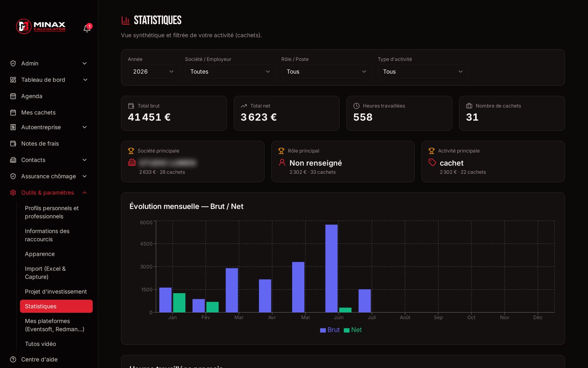Go to Apparence settings
The width and height of the screenshot is (588, 368).
[x=56, y=254]
